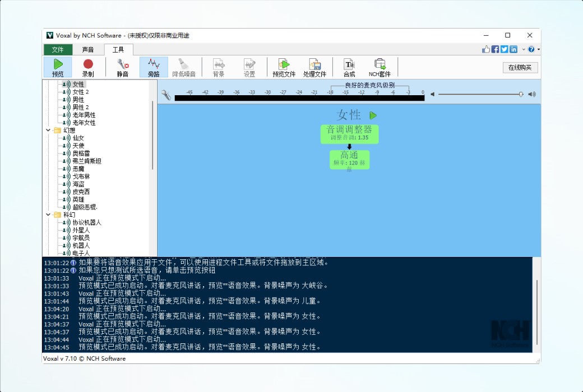Switch to the 声音 tab
This screenshot has width=583, height=392.
(x=88, y=49)
